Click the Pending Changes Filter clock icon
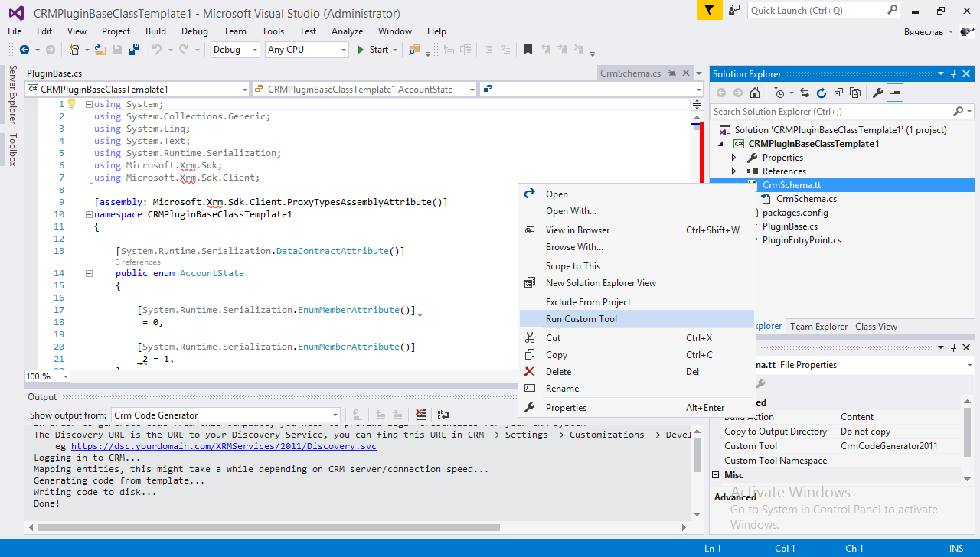 (779, 93)
